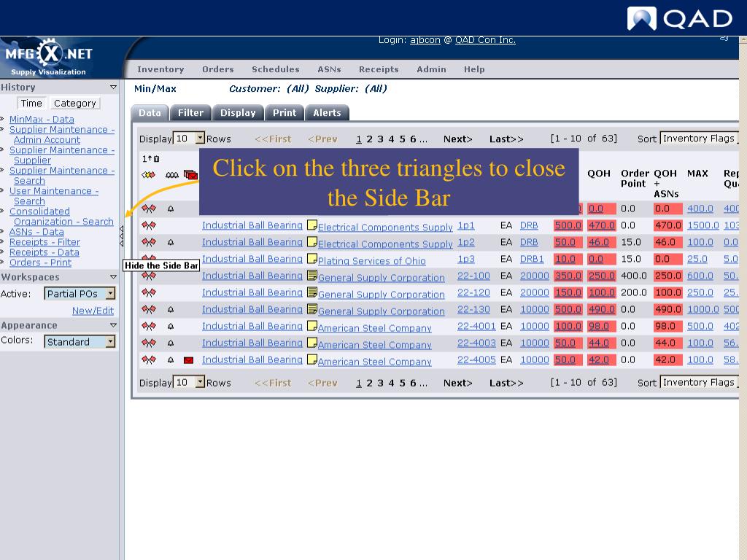Click the ajbcon login link

point(425,40)
